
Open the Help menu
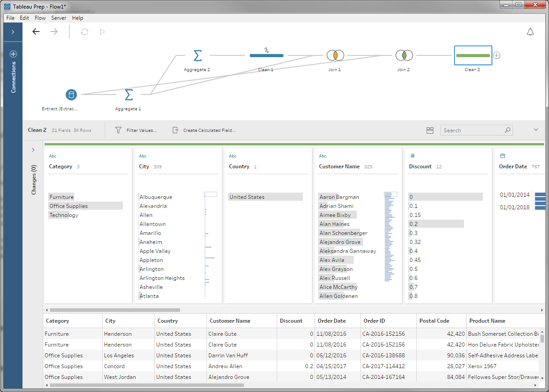click(77, 18)
